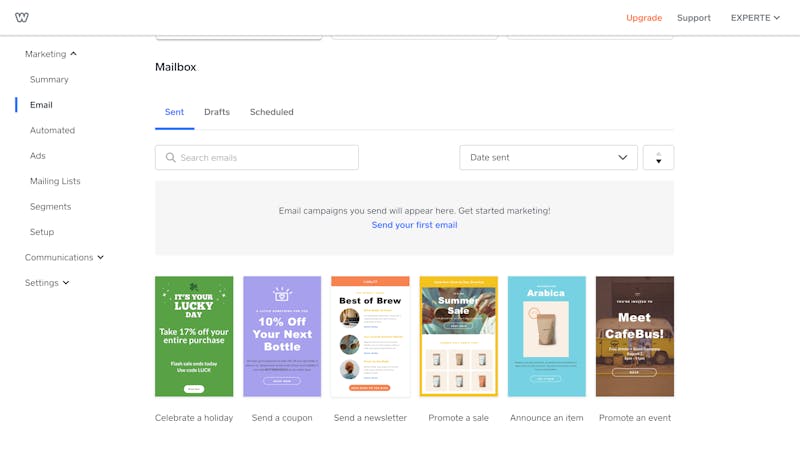Expand the Communications menu
800x450 pixels.
[x=64, y=257]
